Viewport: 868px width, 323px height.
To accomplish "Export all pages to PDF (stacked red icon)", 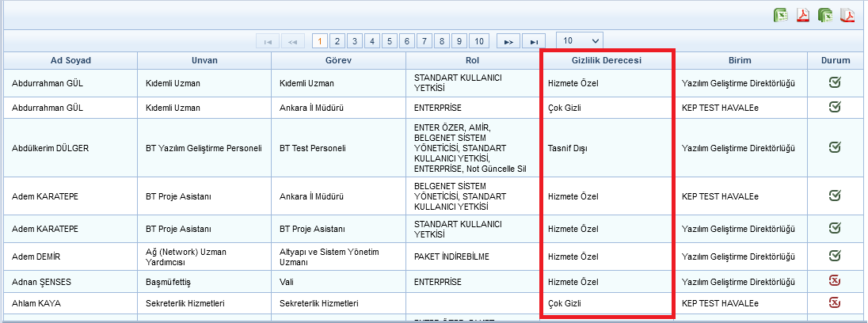I will [x=847, y=16].
